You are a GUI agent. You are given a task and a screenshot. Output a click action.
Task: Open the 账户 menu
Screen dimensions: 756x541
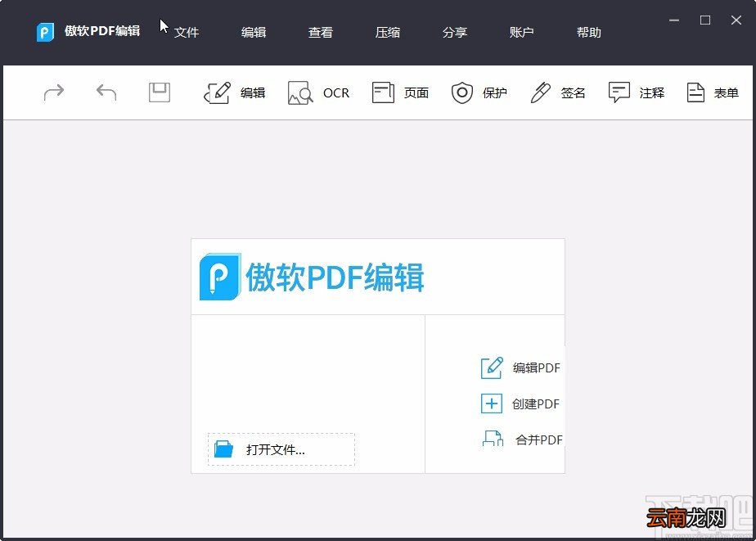[x=522, y=32]
